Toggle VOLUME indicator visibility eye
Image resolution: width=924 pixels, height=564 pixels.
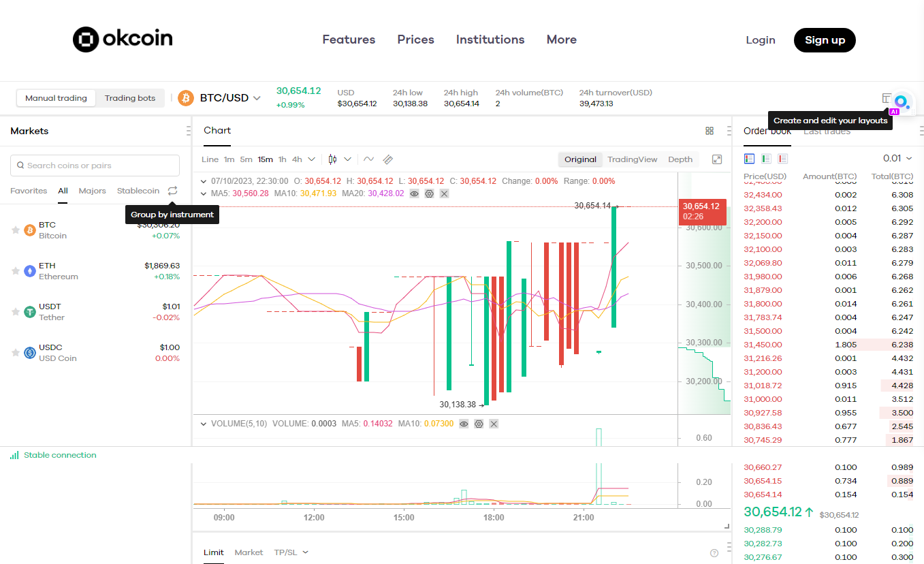tap(464, 424)
